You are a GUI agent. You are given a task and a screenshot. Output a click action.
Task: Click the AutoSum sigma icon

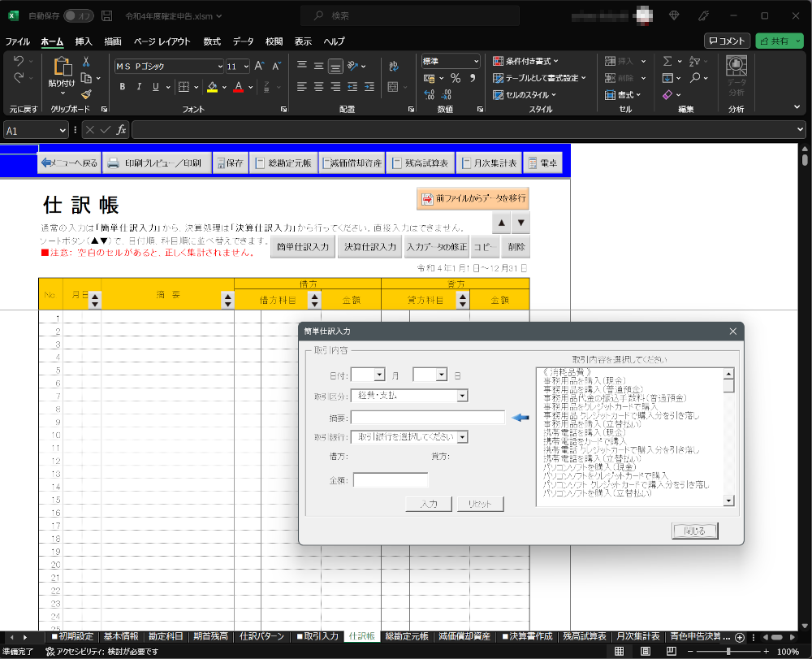pyautogui.click(x=667, y=61)
